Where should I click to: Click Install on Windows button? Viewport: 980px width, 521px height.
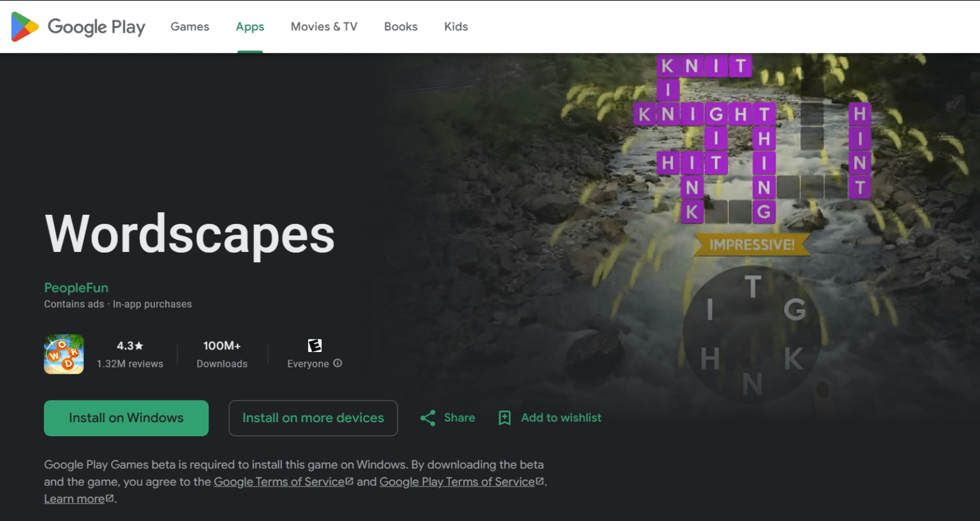tap(126, 418)
